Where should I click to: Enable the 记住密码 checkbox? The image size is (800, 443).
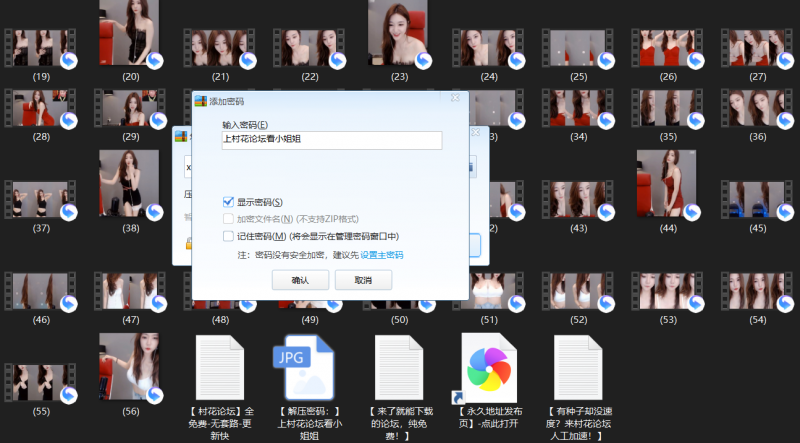click(x=229, y=236)
